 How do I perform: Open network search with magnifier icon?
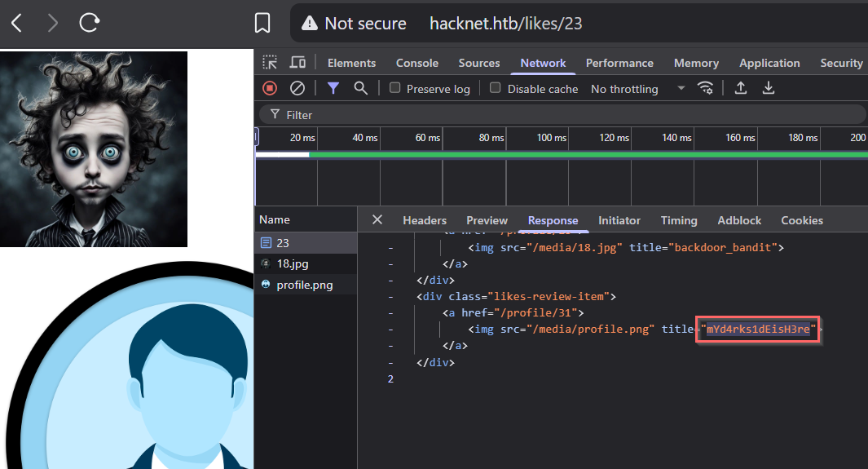click(x=360, y=88)
